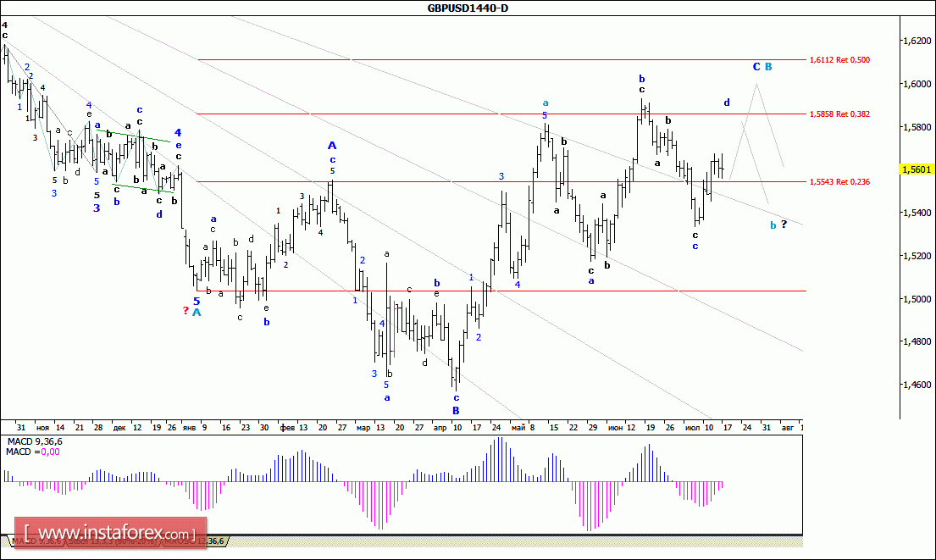This screenshot has height=560, width=936.
Task: Click the 'янв' month label on the time axis
Action: point(189,428)
